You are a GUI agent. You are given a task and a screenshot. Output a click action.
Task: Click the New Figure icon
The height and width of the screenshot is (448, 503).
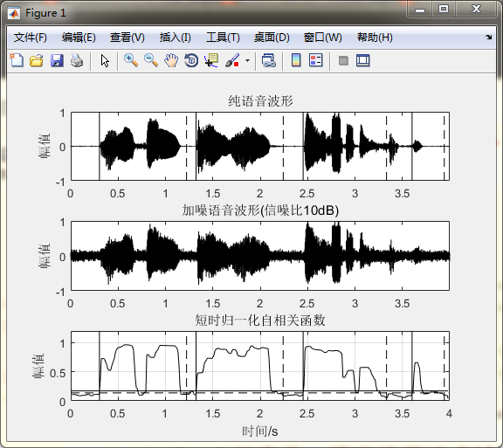(x=17, y=60)
